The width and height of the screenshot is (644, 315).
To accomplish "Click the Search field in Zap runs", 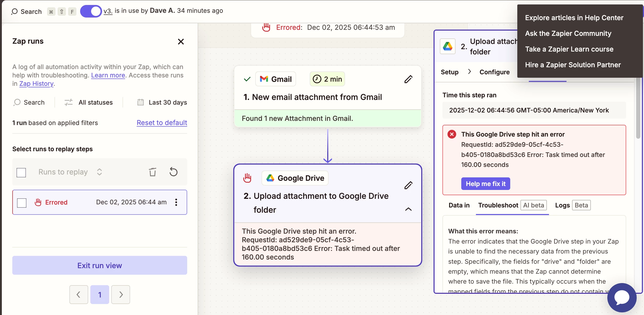I will 29,102.
